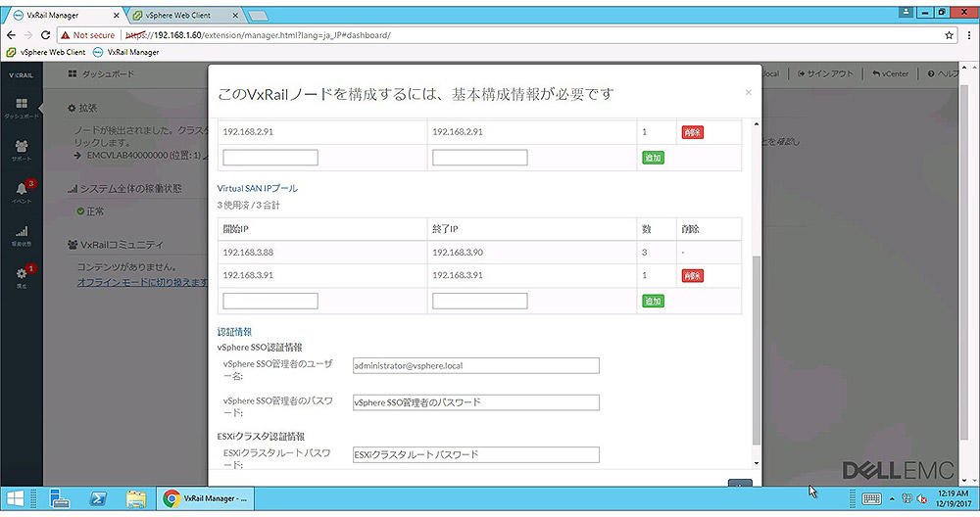Focus start IP field below 192.168.2.91
This screenshot has width=980, height=517.
pos(270,158)
